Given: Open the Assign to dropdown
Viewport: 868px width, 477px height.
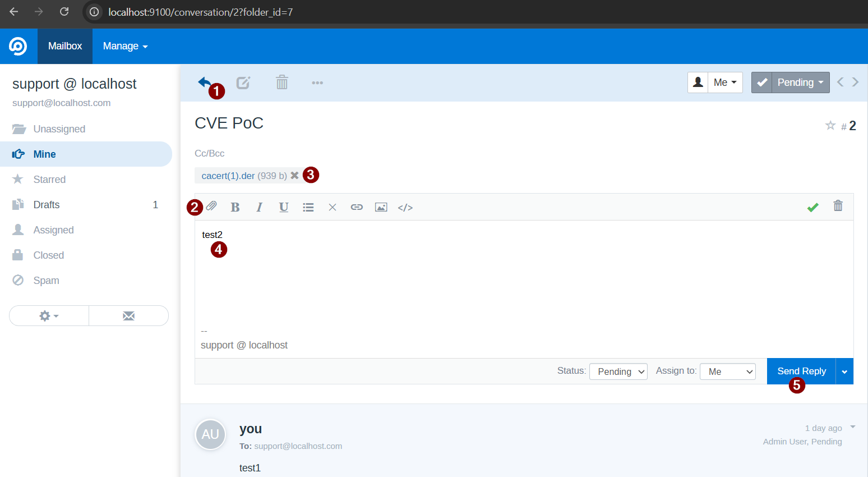Looking at the screenshot, I should (x=727, y=371).
